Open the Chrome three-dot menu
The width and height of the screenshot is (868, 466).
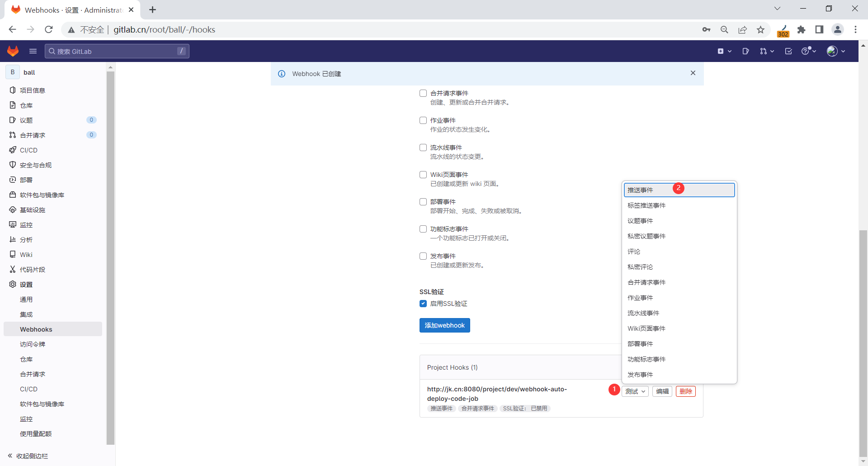(856, 29)
